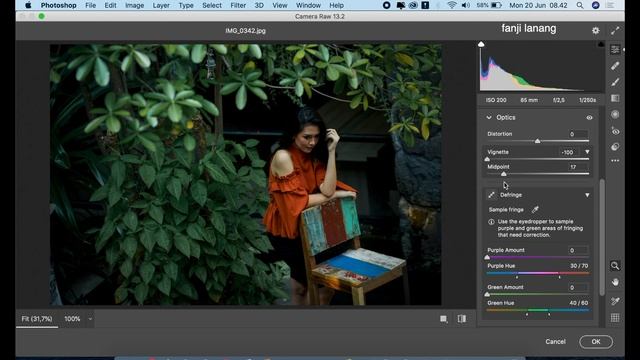Click the OK button

click(596, 342)
